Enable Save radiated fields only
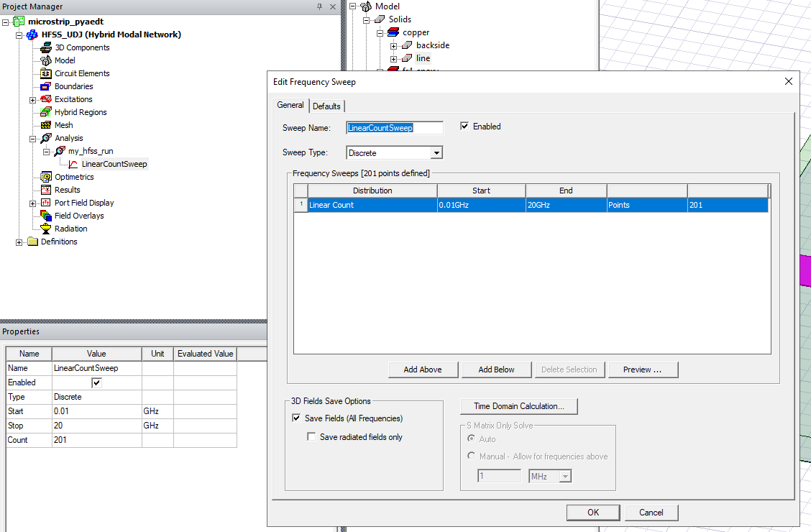 pyautogui.click(x=311, y=436)
